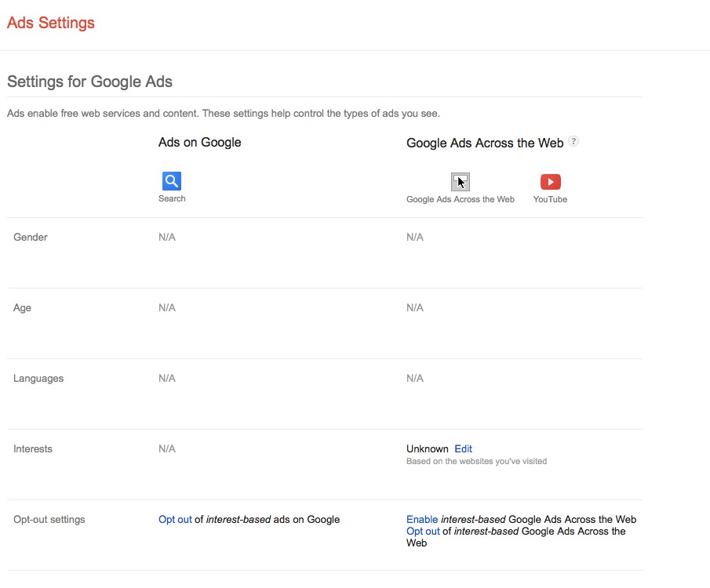Select the Ads on Google column heading
Image resolution: width=710 pixels, height=588 pixels.
tap(199, 143)
